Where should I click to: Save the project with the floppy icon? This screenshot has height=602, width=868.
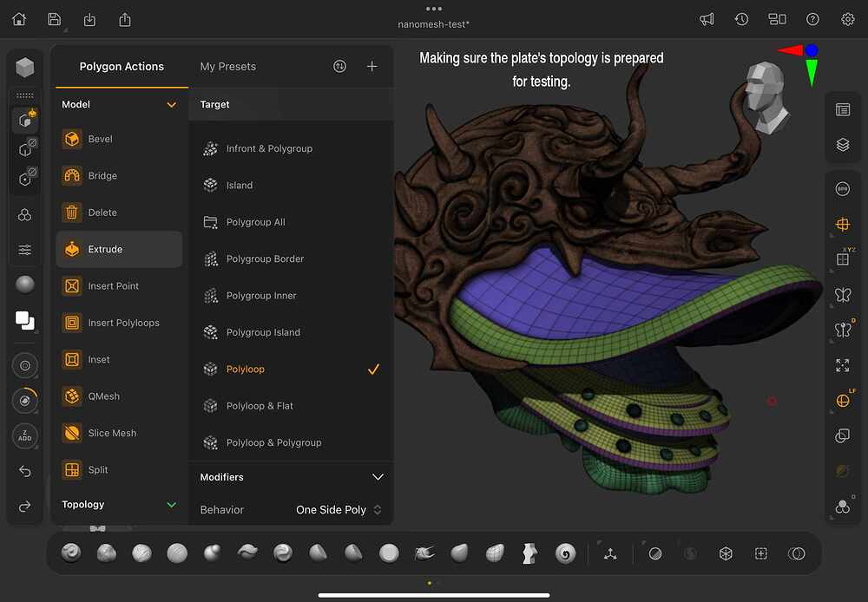coord(54,19)
